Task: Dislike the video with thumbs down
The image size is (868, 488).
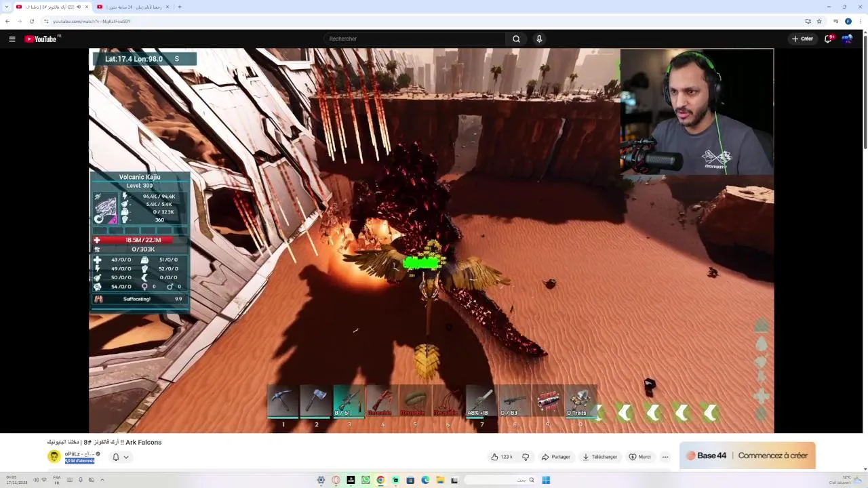Action: pos(526,457)
